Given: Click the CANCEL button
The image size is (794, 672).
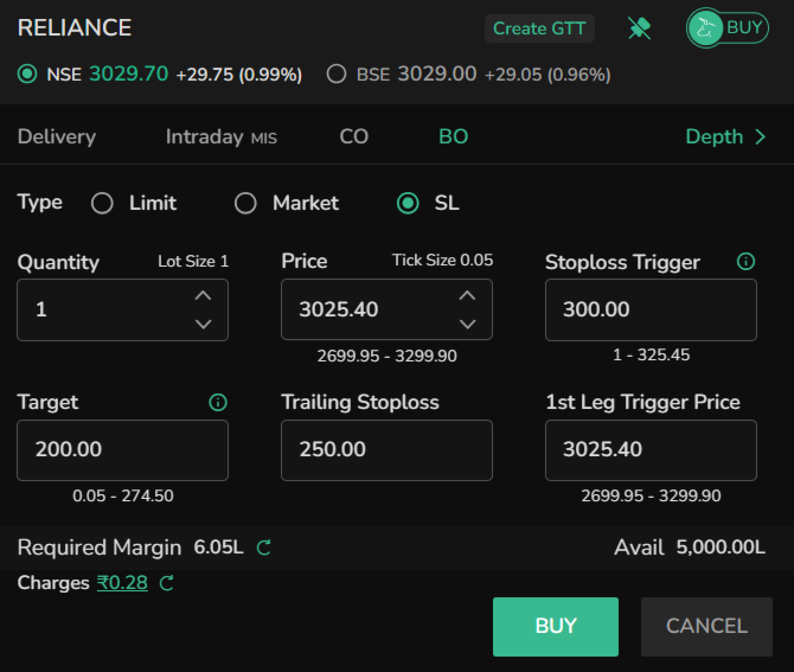Looking at the screenshot, I should click(x=706, y=627).
